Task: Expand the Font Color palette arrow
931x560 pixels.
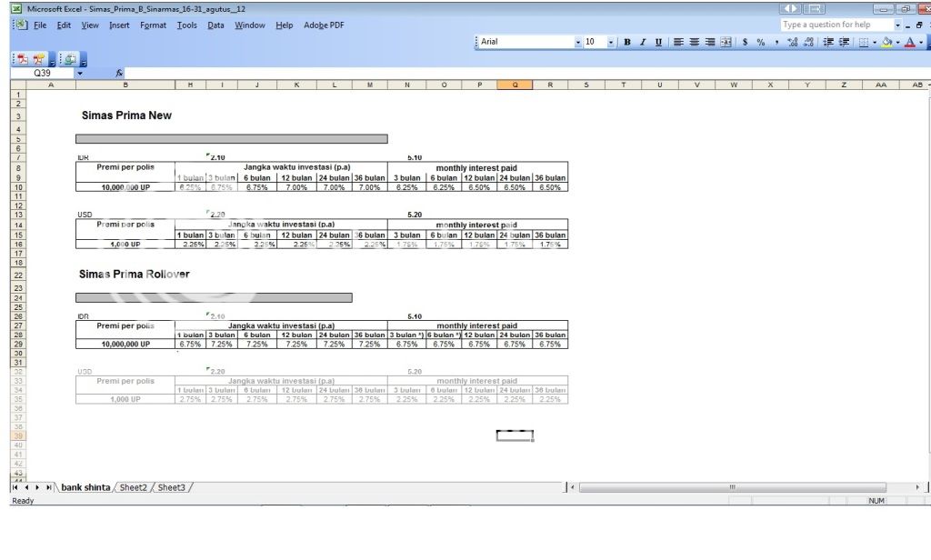Action: pyautogui.click(x=920, y=42)
